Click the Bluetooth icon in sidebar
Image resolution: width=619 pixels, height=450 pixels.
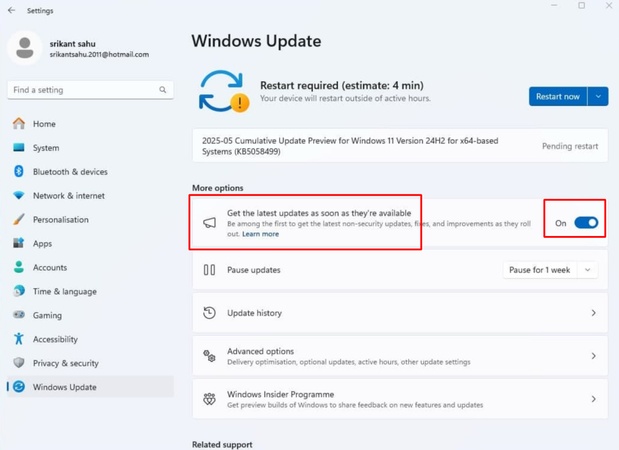pos(19,171)
